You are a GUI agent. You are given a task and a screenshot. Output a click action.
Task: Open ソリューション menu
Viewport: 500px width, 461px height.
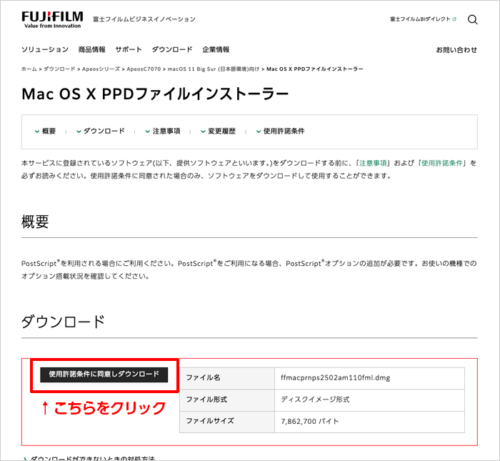tap(45, 50)
